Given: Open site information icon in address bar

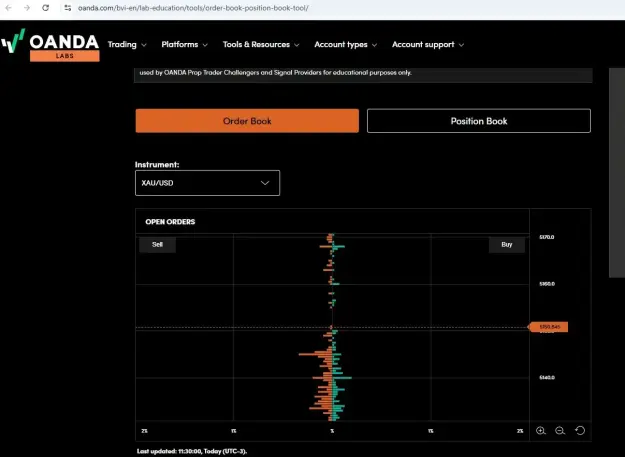Looking at the screenshot, I should pos(67,8).
